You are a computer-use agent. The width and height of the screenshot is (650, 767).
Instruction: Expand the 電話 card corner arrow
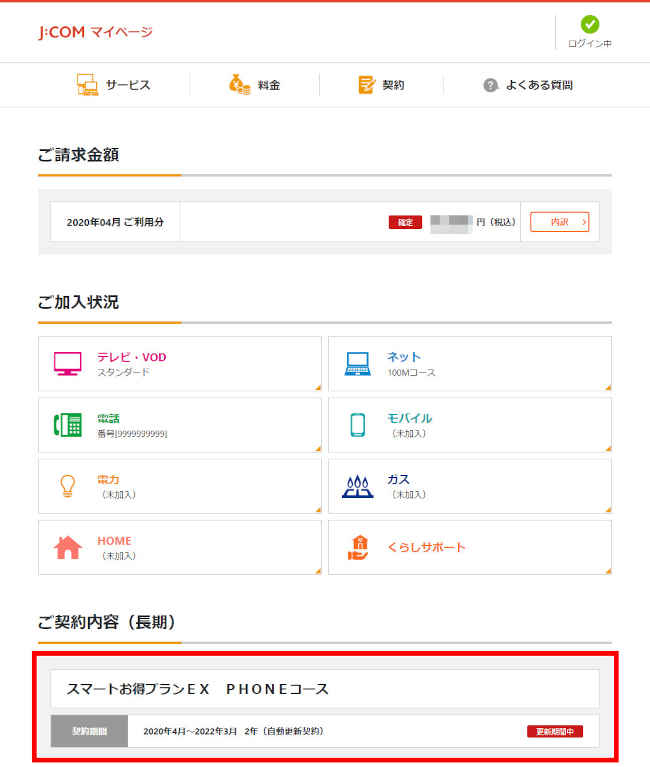click(x=318, y=449)
